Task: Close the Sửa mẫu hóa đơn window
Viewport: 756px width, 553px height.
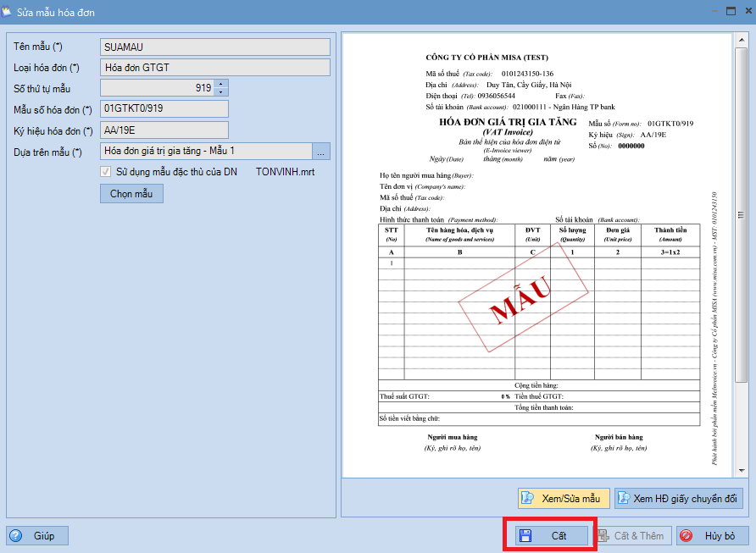Action: pyautogui.click(x=748, y=11)
